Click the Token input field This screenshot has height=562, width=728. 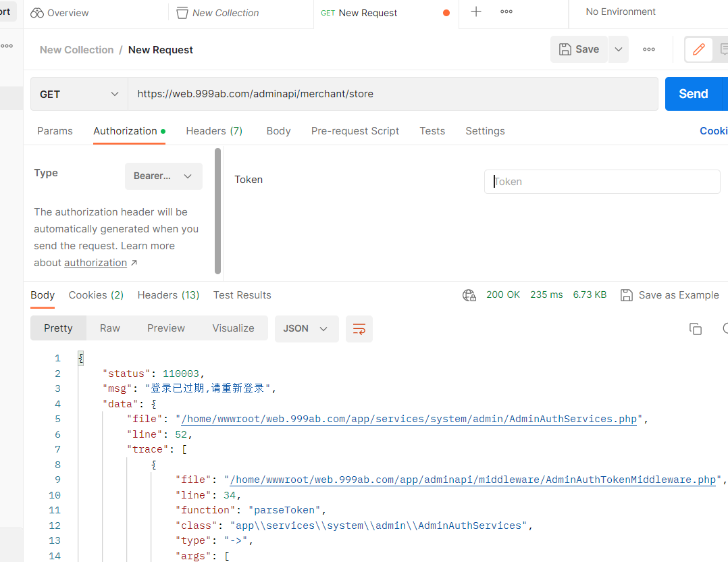(x=602, y=182)
